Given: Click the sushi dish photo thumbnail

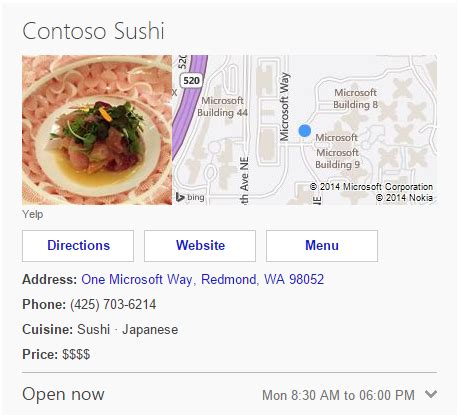Looking at the screenshot, I should [97, 130].
